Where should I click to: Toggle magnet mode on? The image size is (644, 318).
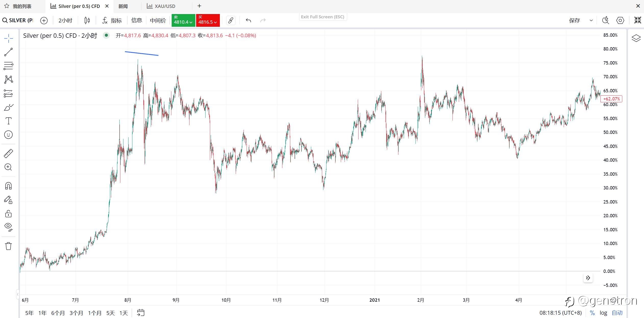[8, 186]
